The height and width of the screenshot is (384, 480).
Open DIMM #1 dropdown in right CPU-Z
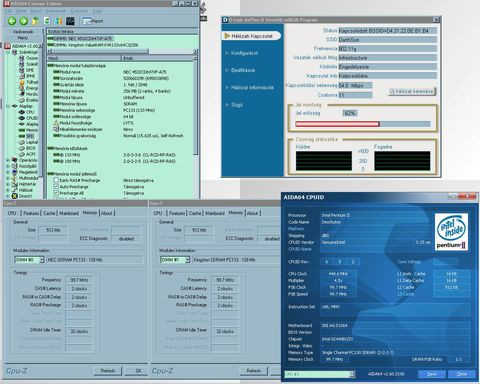pos(187,260)
